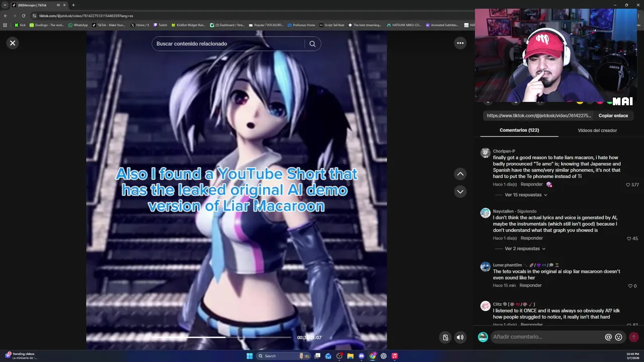This screenshot has width=644, height=362.
Task: Open Task View on the taskbar
Action: click(x=317, y=356)
